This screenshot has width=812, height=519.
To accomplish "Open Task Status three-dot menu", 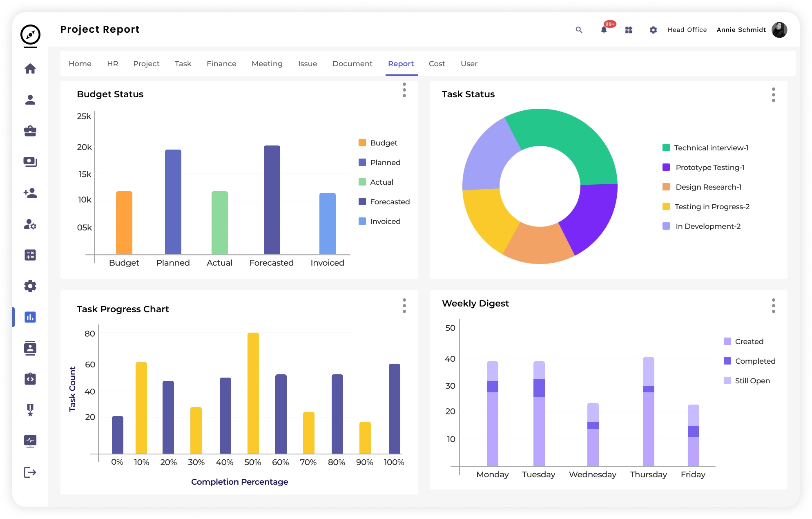I will click(773, 95).
